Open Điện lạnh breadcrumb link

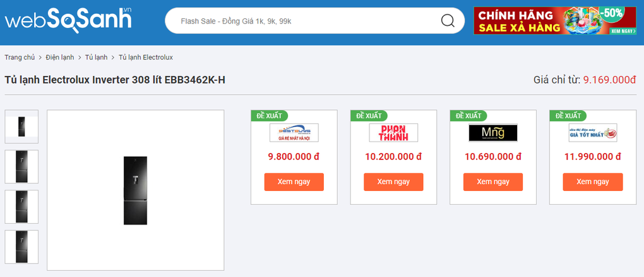click(x=60, y=57)
